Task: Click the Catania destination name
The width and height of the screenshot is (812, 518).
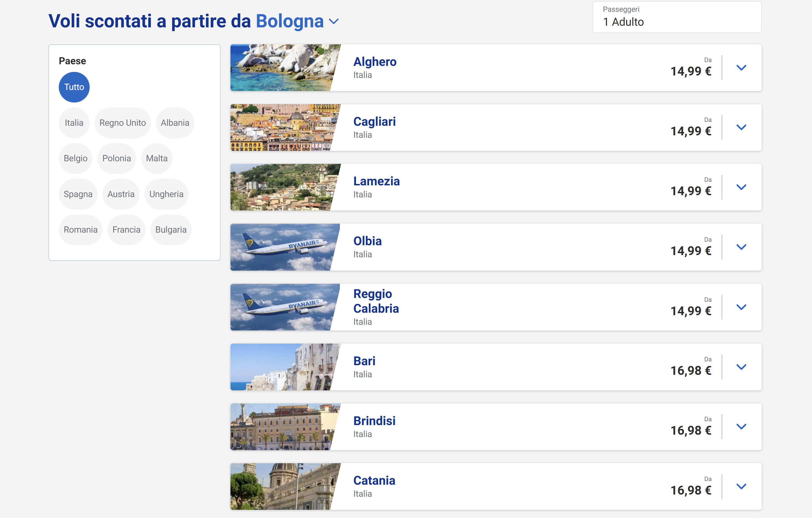Action: pyautogui.click(x=374, y=480)
